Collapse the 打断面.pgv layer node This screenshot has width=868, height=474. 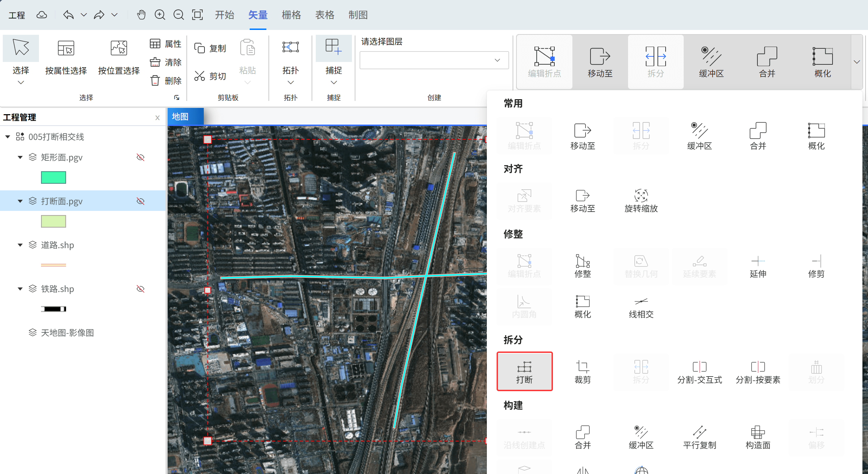[x=20, y=201]
